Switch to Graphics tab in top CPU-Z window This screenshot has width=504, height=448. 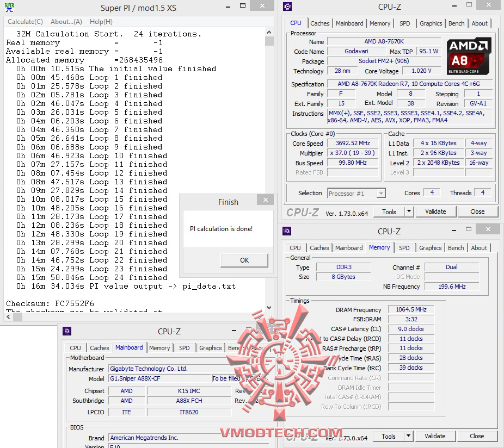pyautogui.click(x=431, y=23)
